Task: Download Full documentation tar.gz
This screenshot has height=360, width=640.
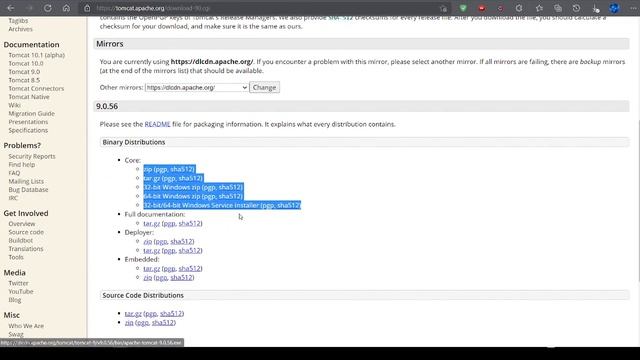Action: [x=152, y=223]
